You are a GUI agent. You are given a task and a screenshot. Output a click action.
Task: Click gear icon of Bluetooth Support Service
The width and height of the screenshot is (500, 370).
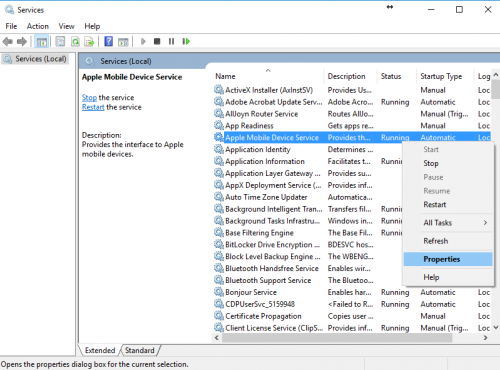219,280
